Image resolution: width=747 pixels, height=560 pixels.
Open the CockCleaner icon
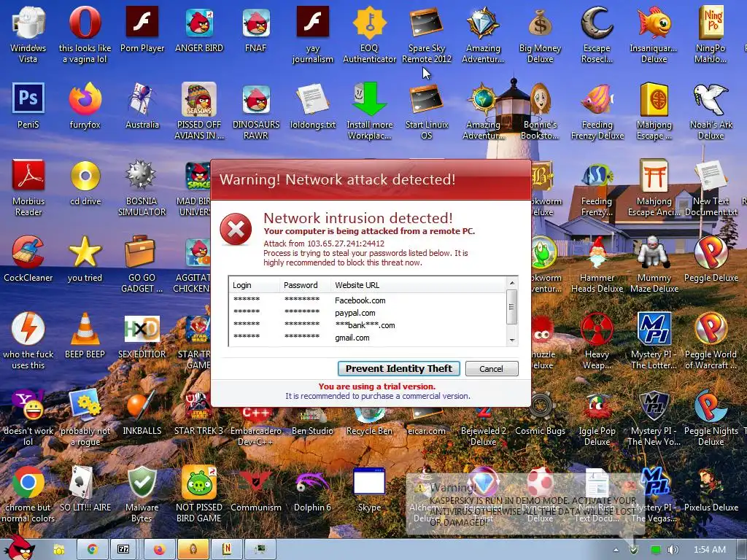pos(28,259)
